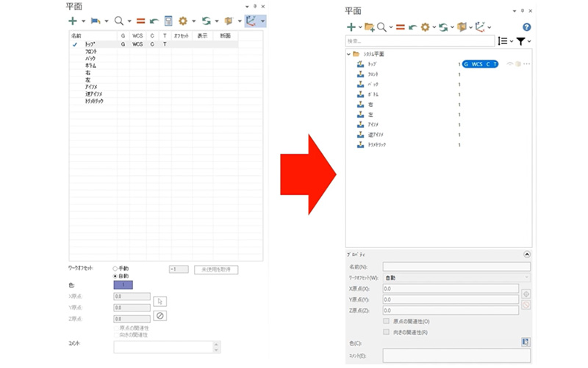This screenshot has width=588, height=368.
Task: Check the 原点の関連性(O) checkbox
Action: 387,321
